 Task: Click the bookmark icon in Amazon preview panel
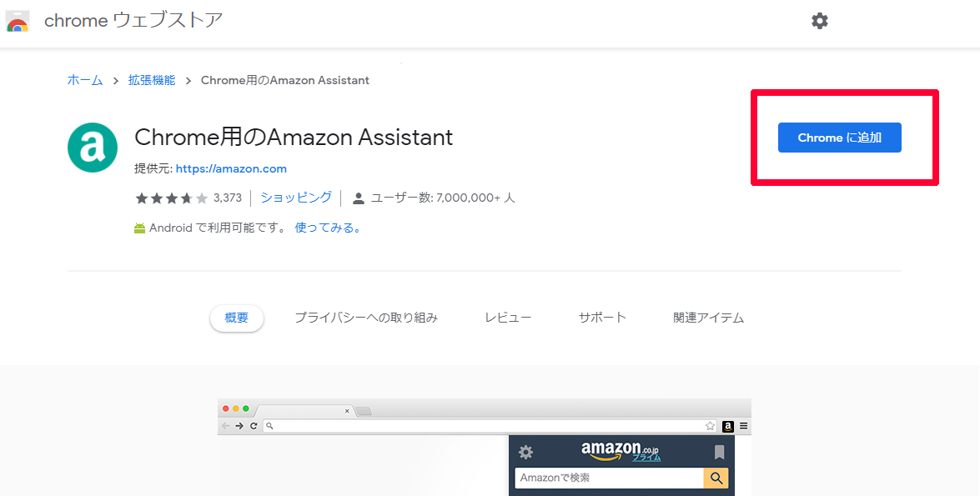(720, 453)
